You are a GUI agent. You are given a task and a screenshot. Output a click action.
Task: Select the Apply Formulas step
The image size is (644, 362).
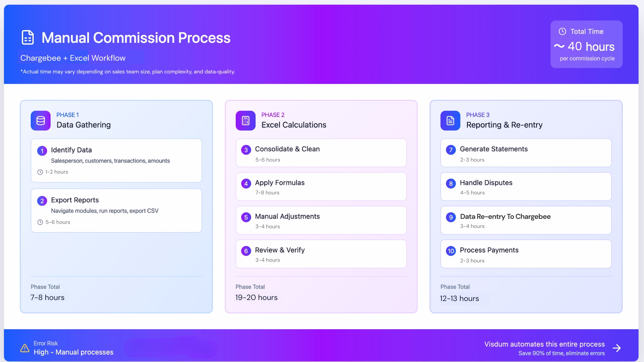tap(321, 187)
